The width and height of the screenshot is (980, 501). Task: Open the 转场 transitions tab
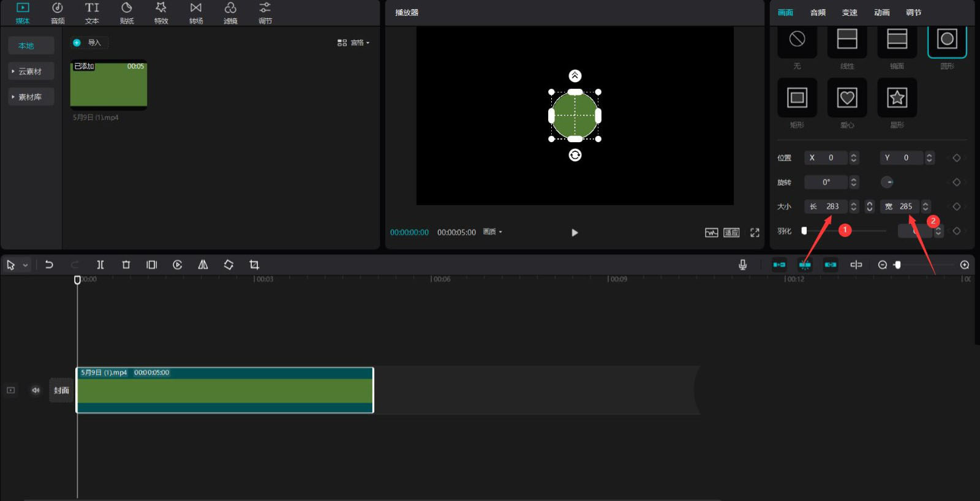196,13
